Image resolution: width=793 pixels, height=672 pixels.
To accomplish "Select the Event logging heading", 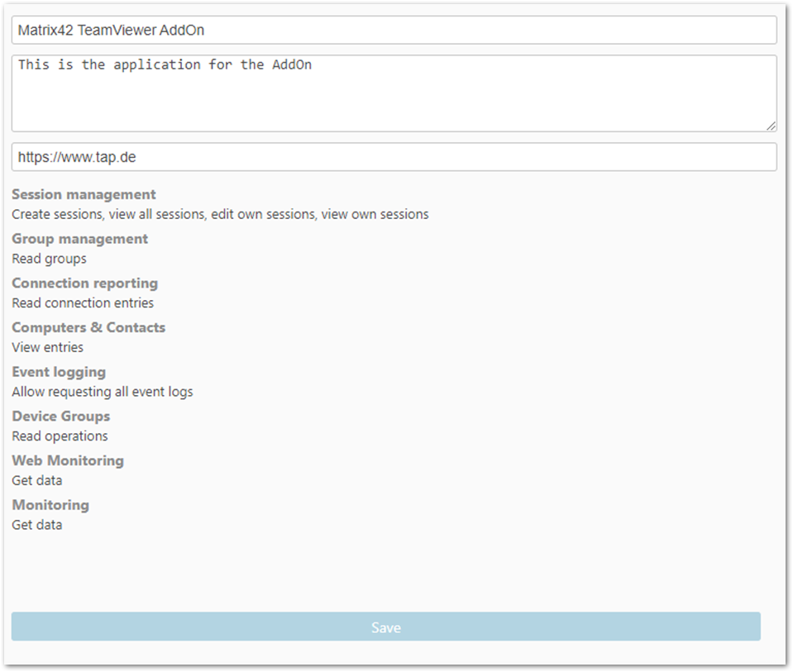I will (60, 372).
